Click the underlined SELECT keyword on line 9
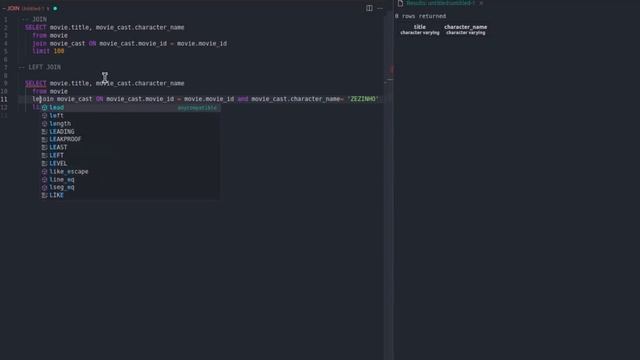Viewport: 640px width, 360px height. tap(36, 83)
